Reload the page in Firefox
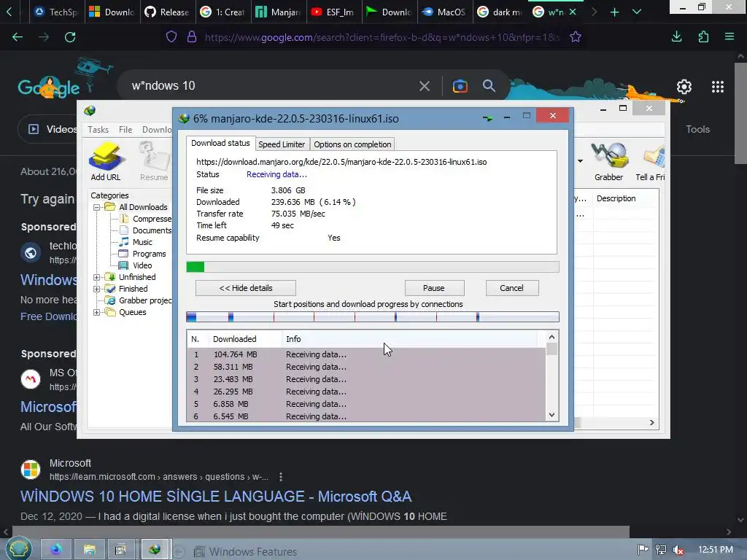Image resolution: width=747 pixels, height=560 pixels. [x=70, y=37]
